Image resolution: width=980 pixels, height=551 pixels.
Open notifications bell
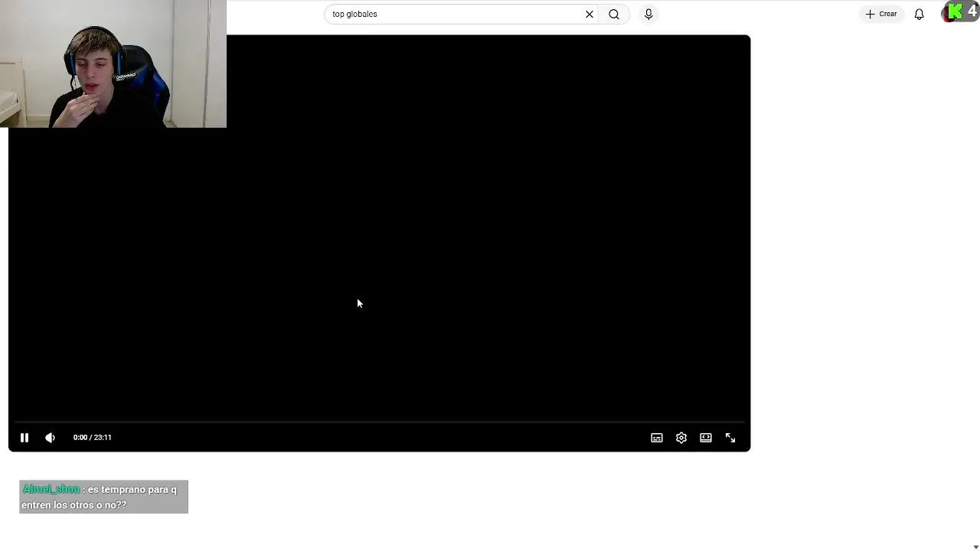(920, 14)
